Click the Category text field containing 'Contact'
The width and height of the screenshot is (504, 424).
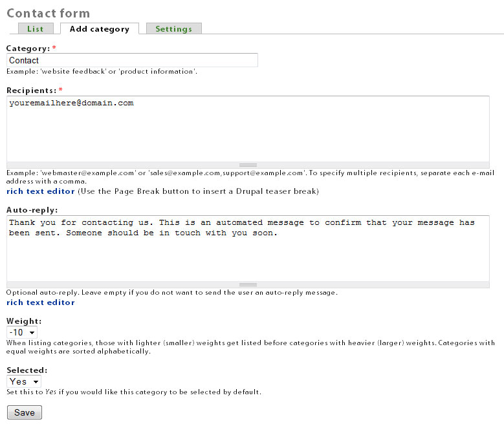[132, 60]
